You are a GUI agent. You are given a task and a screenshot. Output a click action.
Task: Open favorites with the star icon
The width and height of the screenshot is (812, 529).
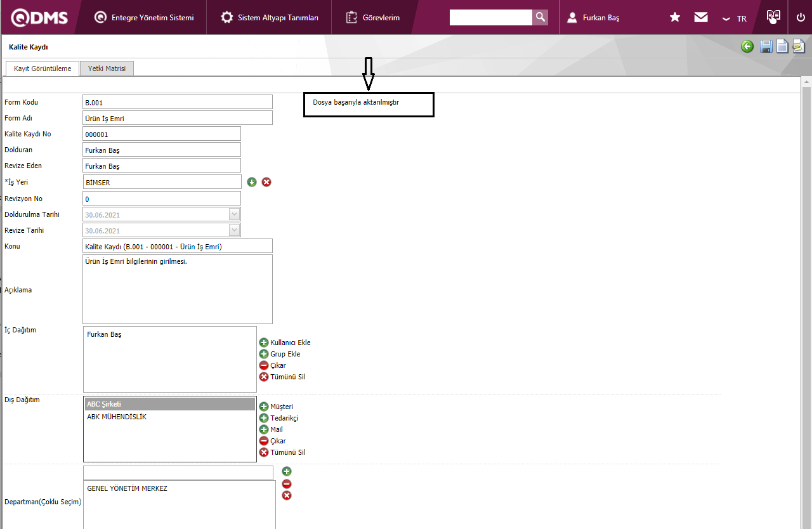(675, 17)
